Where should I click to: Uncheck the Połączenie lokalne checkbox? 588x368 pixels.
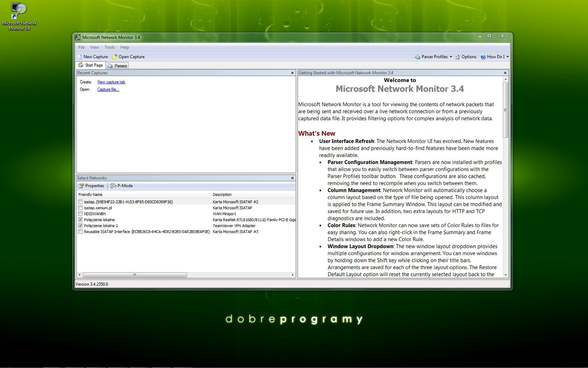(80, 220)
